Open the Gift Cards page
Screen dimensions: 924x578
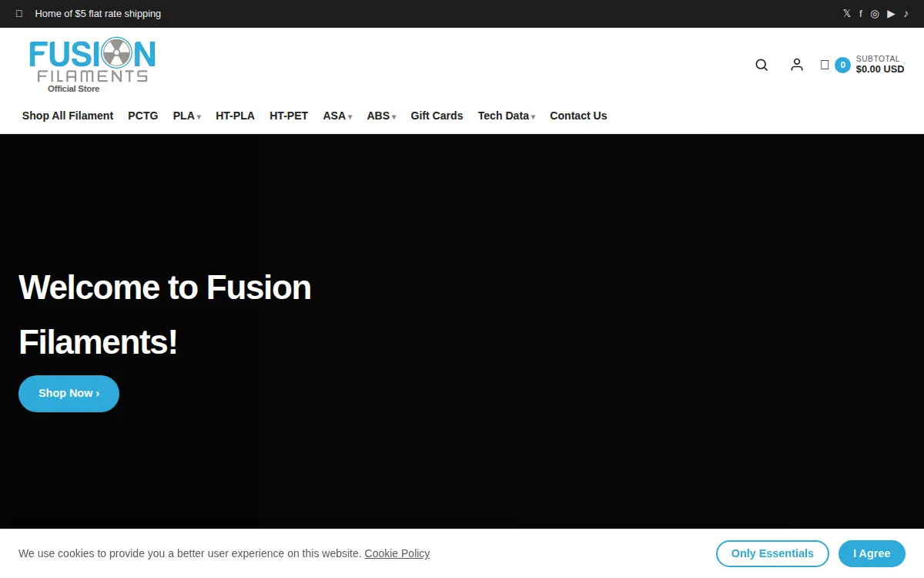coord(437,116)
